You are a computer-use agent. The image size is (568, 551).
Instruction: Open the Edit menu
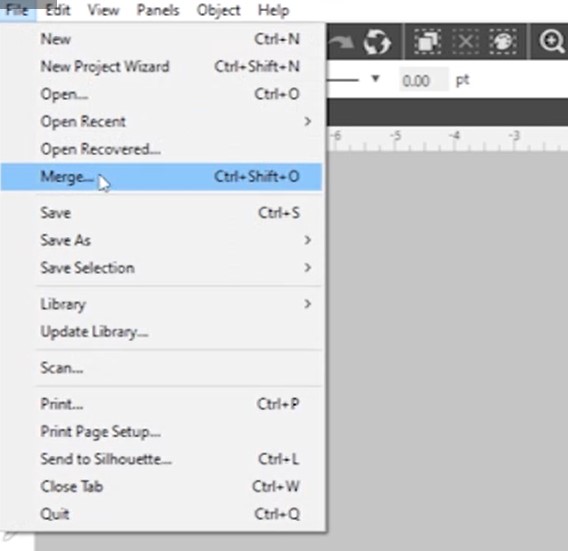coord(58,10)
